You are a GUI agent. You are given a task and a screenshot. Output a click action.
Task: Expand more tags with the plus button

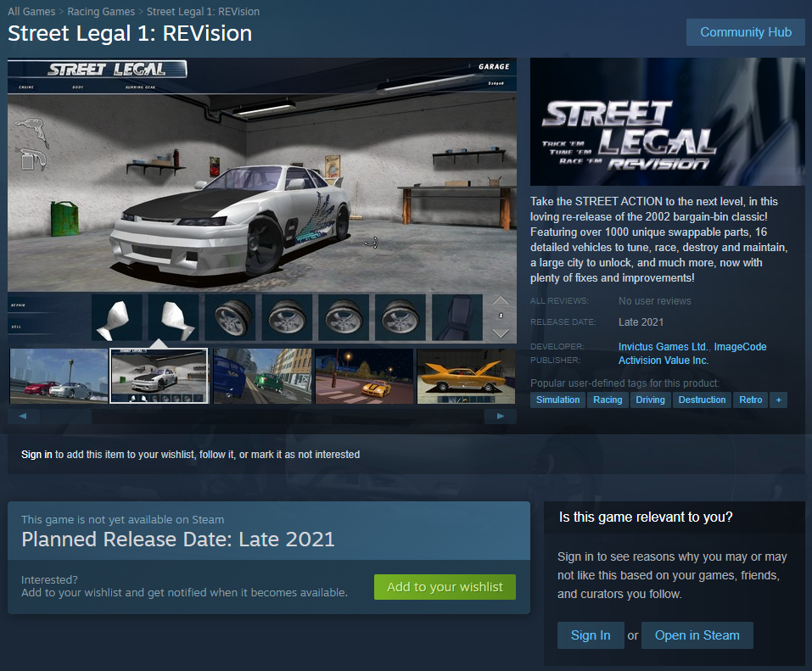(x=778, y=400)
